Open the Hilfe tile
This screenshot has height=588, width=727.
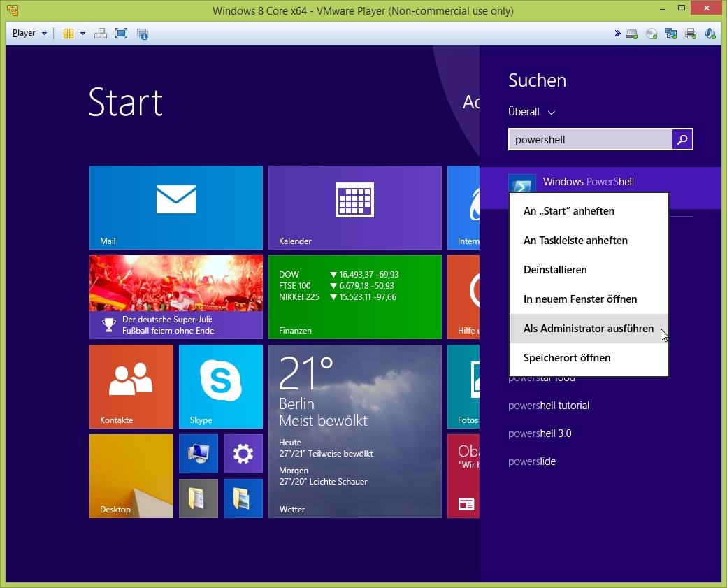coord(463,296)
